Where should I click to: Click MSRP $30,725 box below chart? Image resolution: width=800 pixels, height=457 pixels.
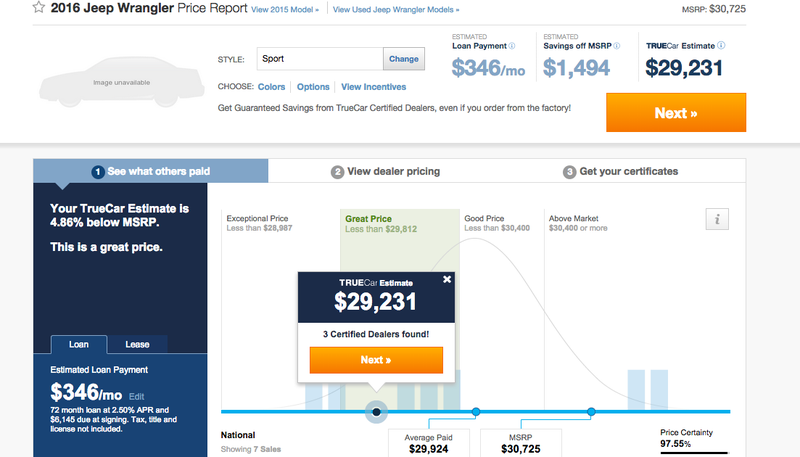(x=520, y=443)
